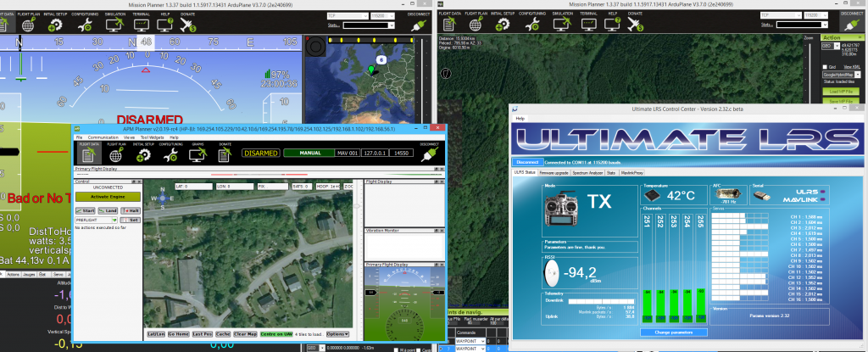Switch to Firmware upgrade tab in Ultimate LRS
This screenshot has height=352, width=868.
(x=554, y=172)
